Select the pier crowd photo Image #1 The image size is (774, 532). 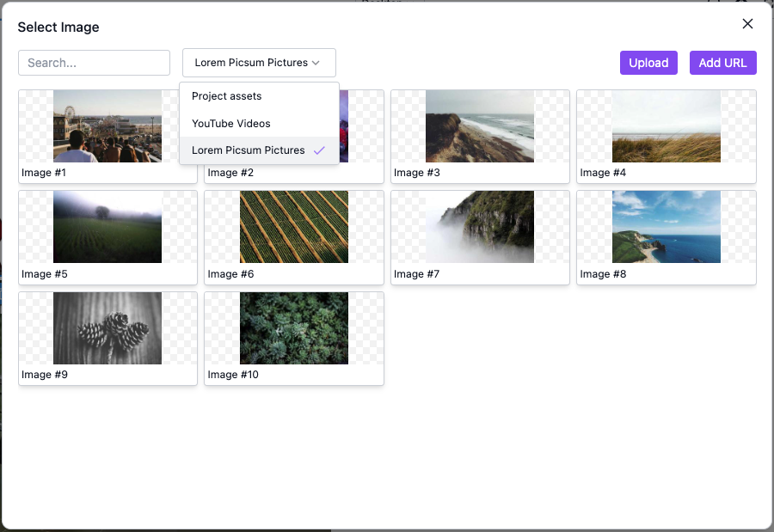coord(107,126)
